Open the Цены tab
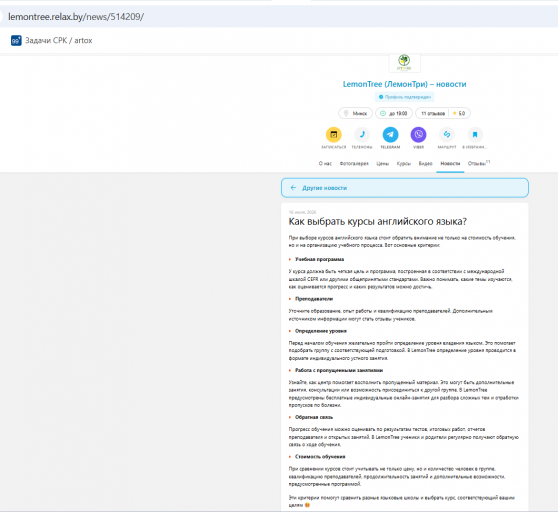The image size is (558, 512). click(383, 163)
